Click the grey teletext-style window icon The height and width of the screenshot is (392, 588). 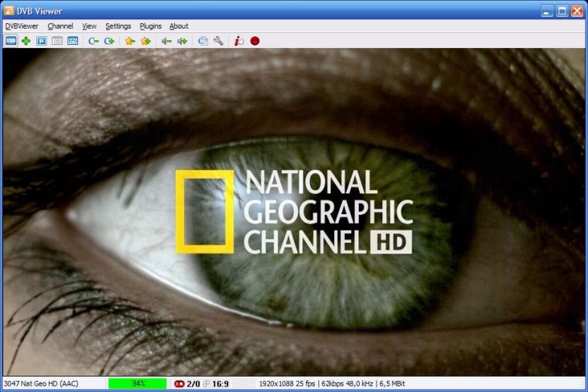tap(57, 41)
